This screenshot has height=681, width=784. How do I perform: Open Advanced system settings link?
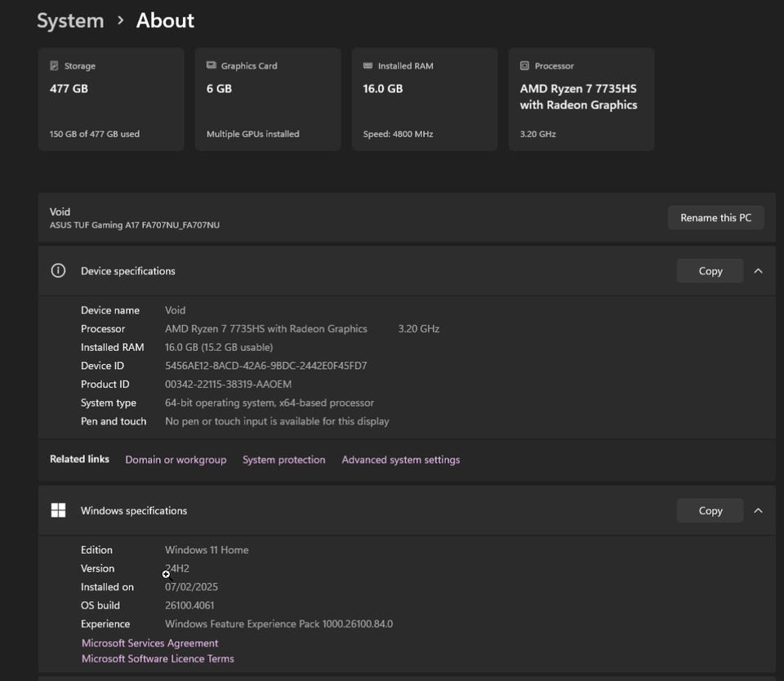coord(400,460)
